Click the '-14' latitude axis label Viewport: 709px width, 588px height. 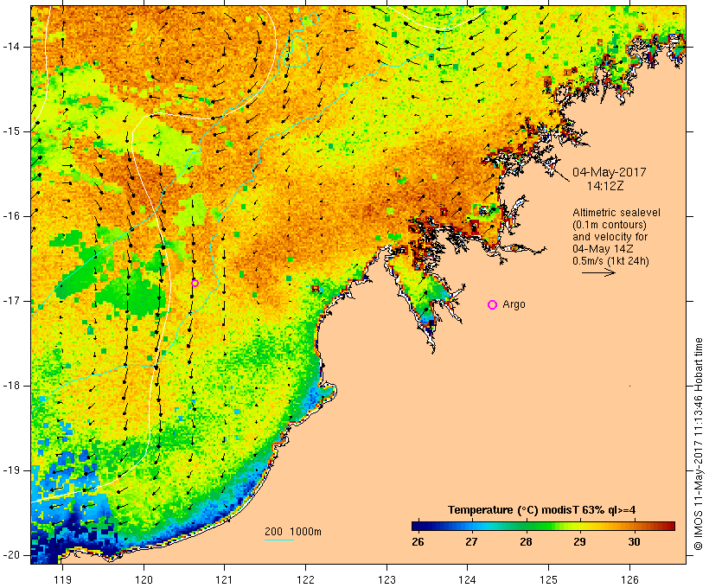click(10, 47)
